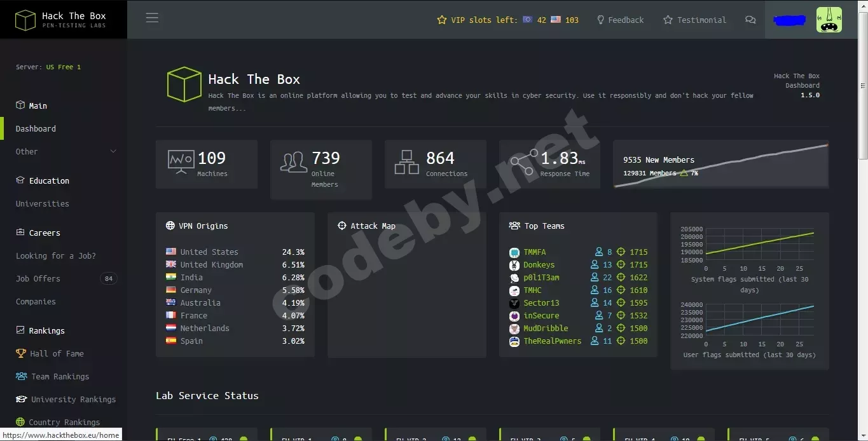Open Universities in the sidebar
The height and width of the screenshot is (441, 868).
coord(43,203)
